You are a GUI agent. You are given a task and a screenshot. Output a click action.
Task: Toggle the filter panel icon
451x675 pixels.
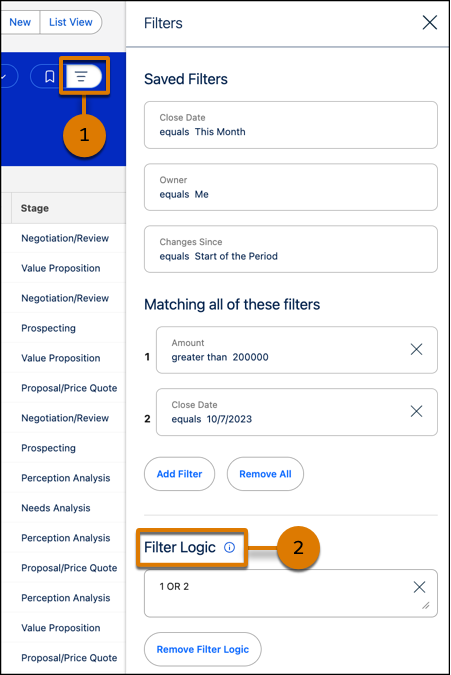[83, 77]
